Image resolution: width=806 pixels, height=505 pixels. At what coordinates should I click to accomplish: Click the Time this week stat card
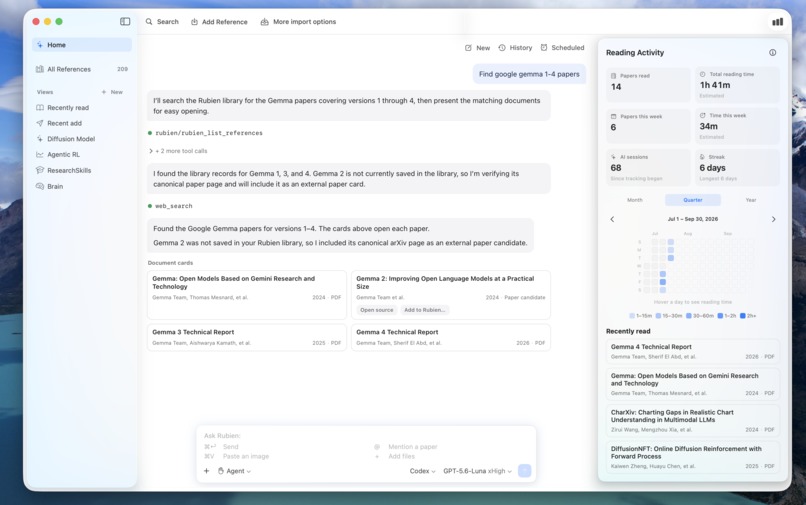(x=737, y=126)
